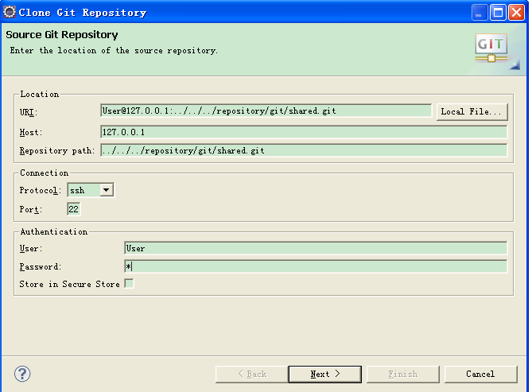The width and height of the screenshot is (532, 392).
Task: Click the Clone Git Repository title bar
Action: coord(239,12)
